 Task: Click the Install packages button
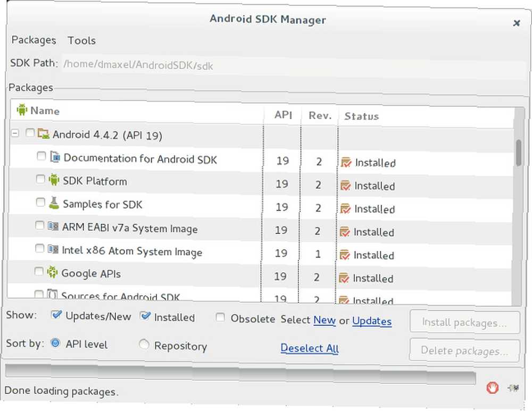[464, 322]
